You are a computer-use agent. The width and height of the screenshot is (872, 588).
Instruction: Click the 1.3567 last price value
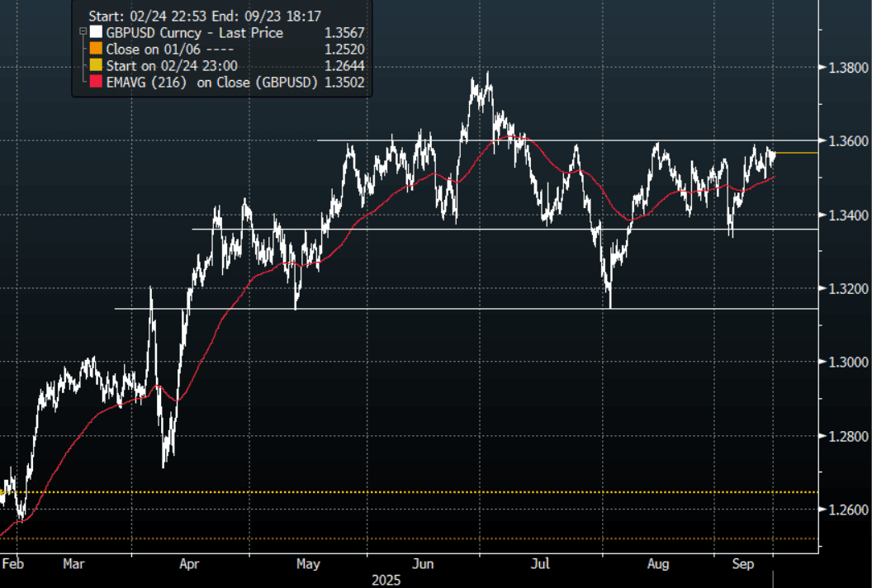347,33
